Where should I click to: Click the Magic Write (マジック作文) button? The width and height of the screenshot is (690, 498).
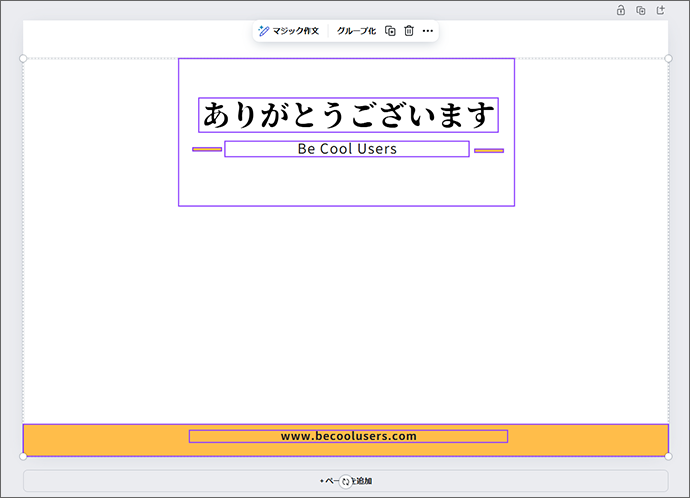click(x=289, y=31)
